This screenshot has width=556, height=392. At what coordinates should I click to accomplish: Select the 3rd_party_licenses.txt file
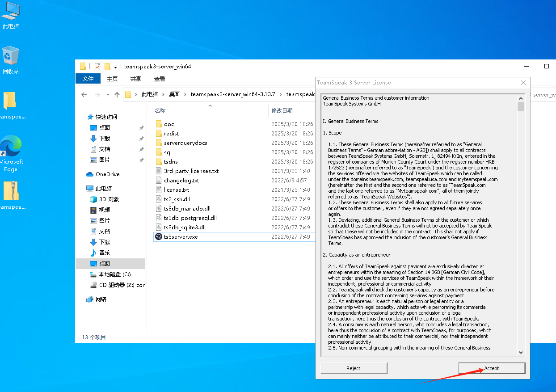(191, 171)
